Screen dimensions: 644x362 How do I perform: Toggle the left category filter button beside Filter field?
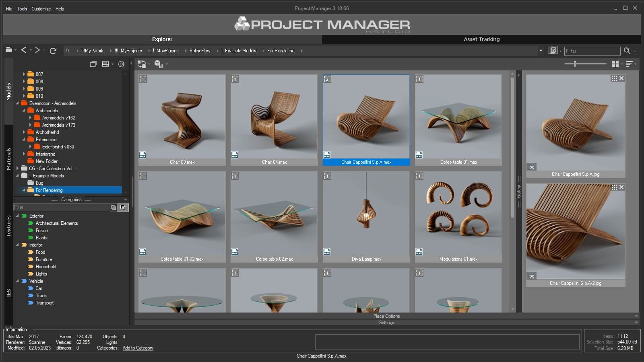coord(114,208)
